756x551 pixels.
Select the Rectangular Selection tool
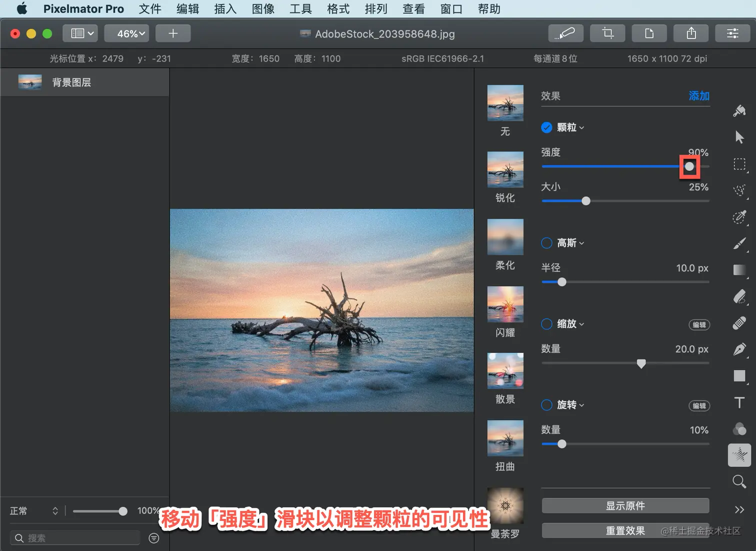(x=739, y=164)
